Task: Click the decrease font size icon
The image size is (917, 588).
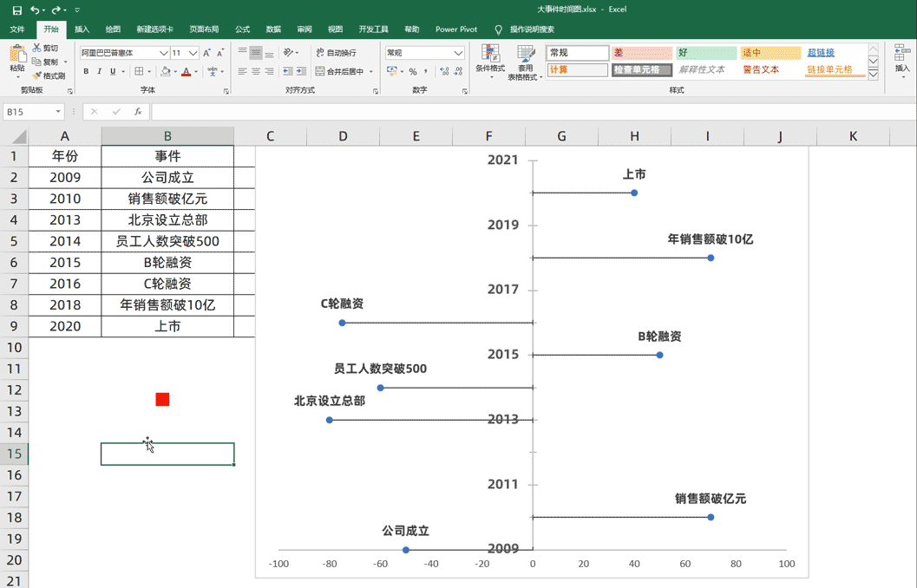Action: [220, 53]
